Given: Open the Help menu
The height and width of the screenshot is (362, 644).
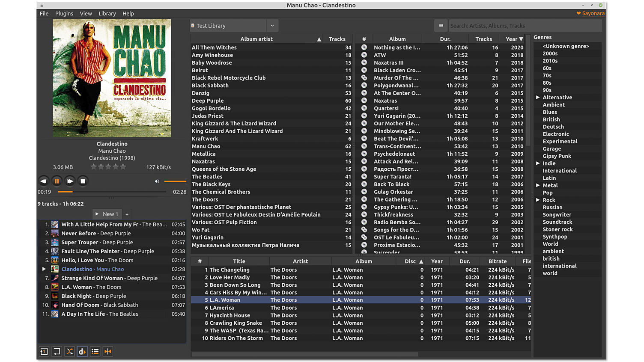Looking at the screenshot, I should (128, 14).
